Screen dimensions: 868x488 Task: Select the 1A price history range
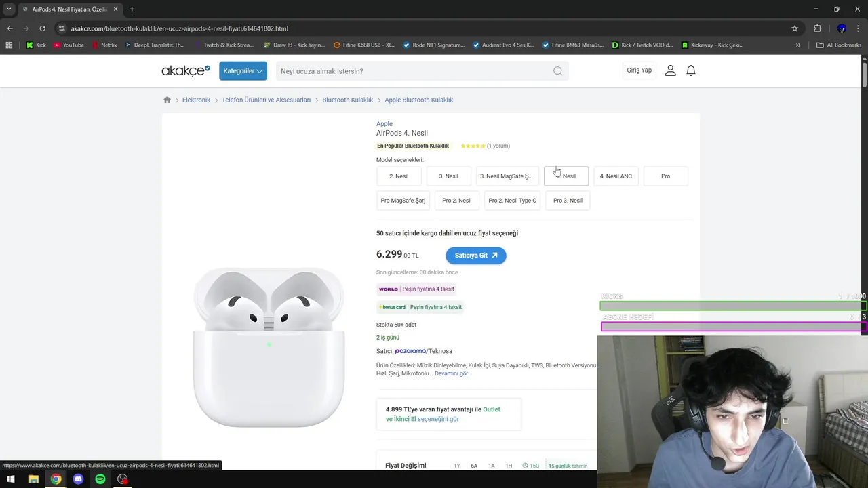492,466
